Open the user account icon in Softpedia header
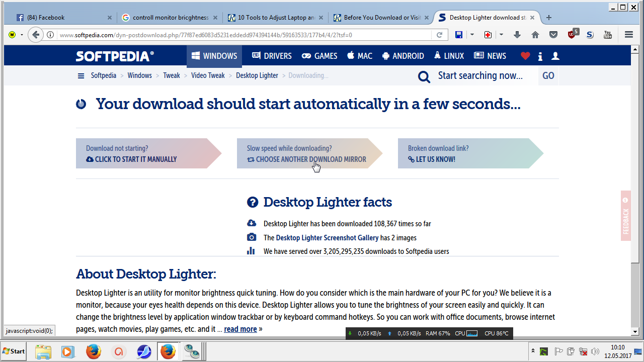644x362 pixels. click(x=555, y=56)
